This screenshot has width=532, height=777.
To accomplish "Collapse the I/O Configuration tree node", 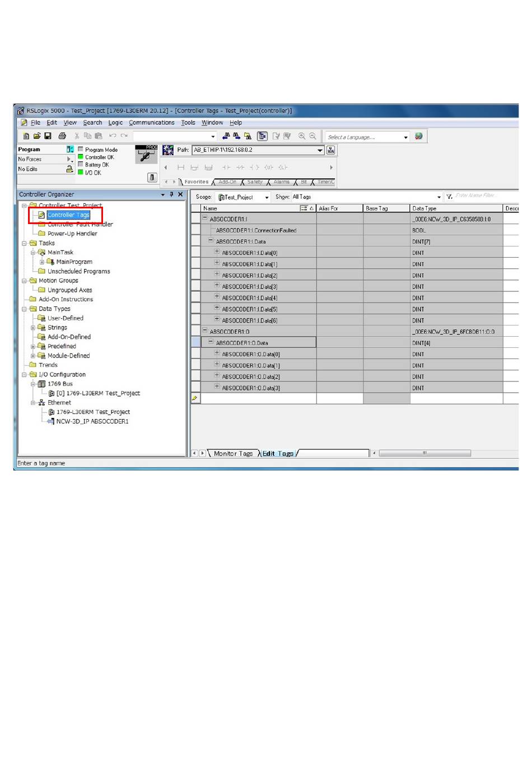I will click(x=24, y=375).
